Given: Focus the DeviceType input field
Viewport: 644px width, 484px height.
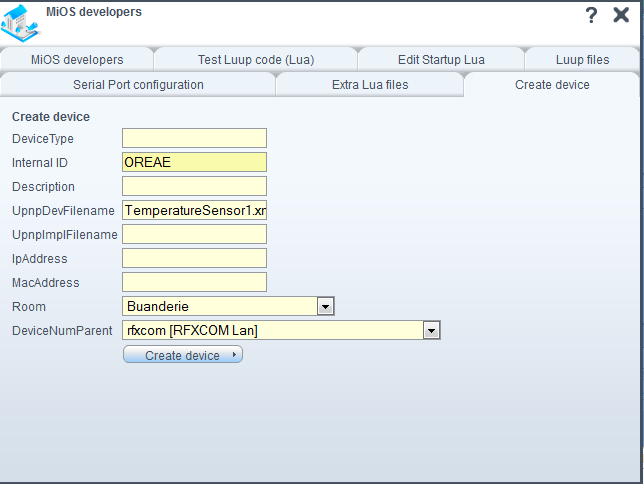Looking at the screenshot, I should pyautogui.click(x=194, y=138).
